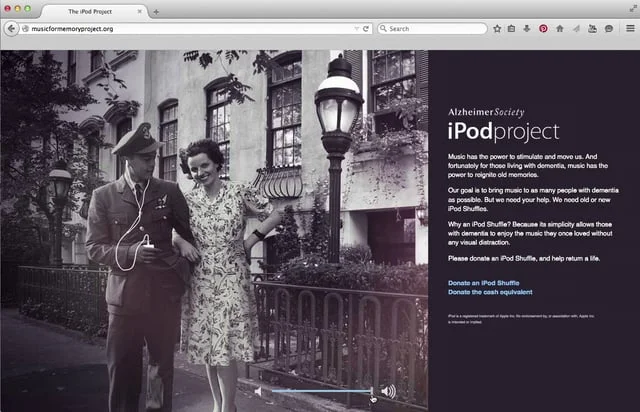Screen dimensions: 640x412
Task: Click the low-volume speaker icon on the photo
Action: click(x=258, y=392)
